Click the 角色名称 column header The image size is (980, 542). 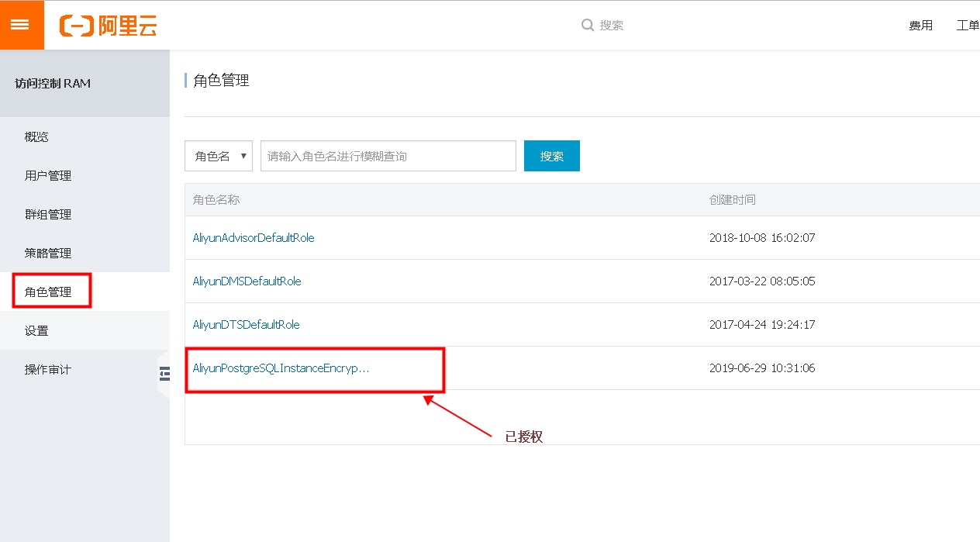point(216,199)
